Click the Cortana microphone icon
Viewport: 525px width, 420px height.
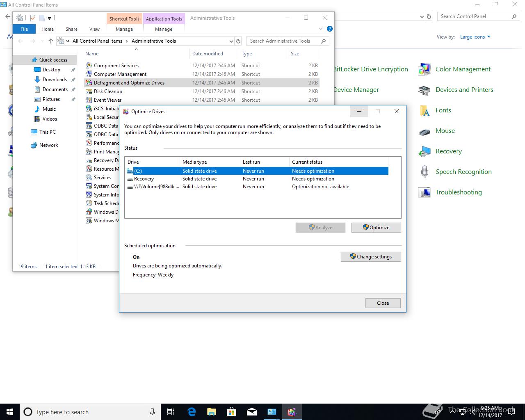coord(152,412)
